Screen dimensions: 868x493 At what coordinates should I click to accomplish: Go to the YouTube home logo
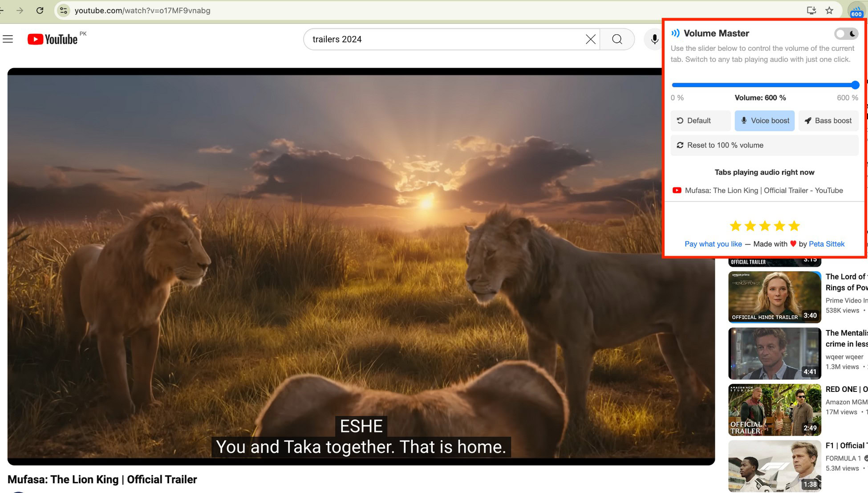53,39
